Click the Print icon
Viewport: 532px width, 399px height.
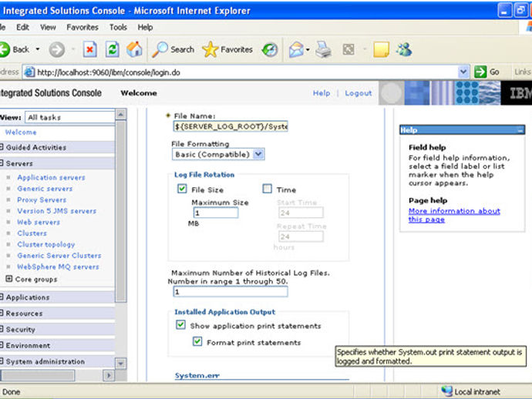[323, 49]
